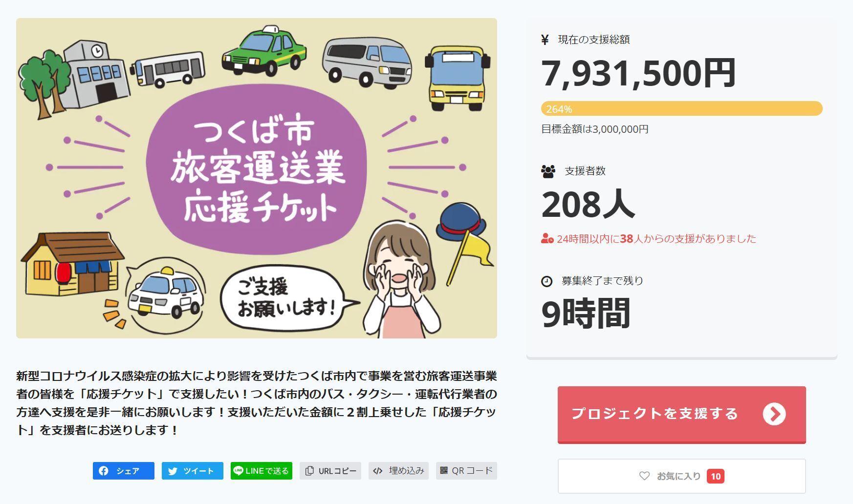Open the 埋め込み embed option
The width and height of the screenshot is (853, 504).
(398, 471)
